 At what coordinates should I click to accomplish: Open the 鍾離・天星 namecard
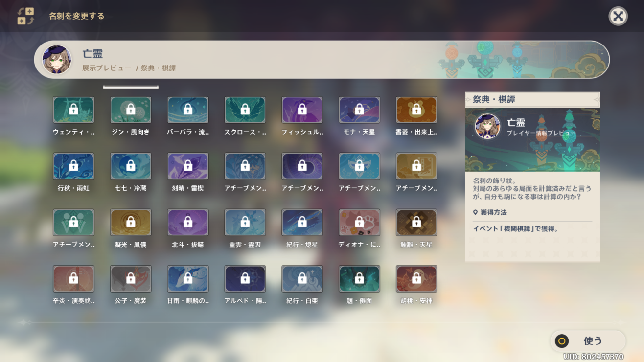click(416, 222)
